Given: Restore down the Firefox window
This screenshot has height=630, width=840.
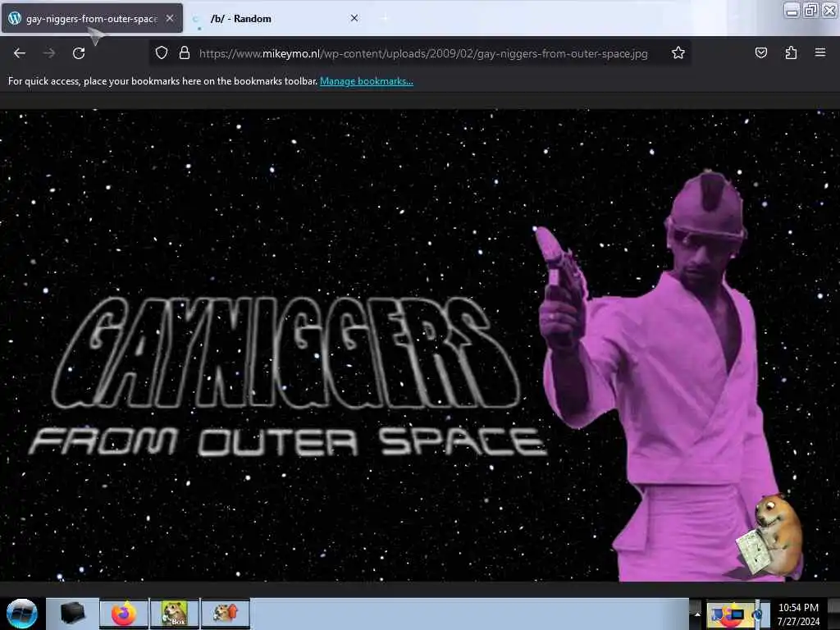Looking at the screenshot, I should coord(810,10).
